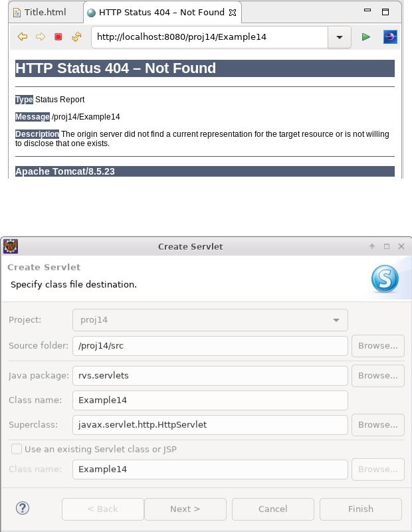
Task: Enable Use an existing Servlet class checkbox
Action: point(17,449)
